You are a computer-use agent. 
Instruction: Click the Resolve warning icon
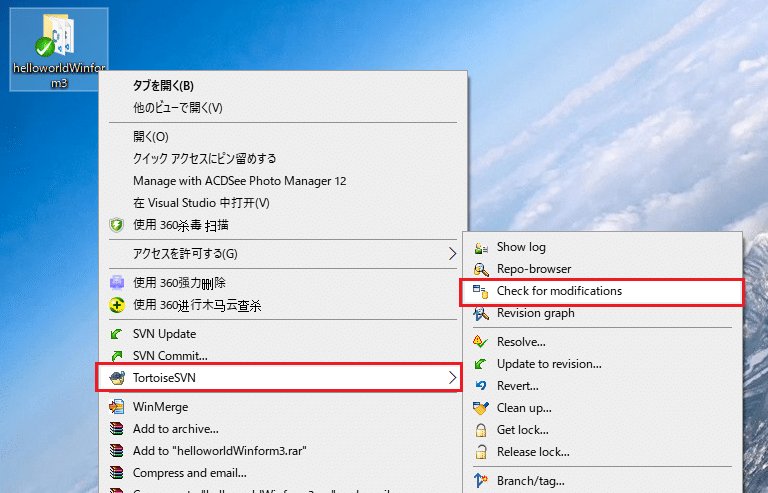click(480, 342)
